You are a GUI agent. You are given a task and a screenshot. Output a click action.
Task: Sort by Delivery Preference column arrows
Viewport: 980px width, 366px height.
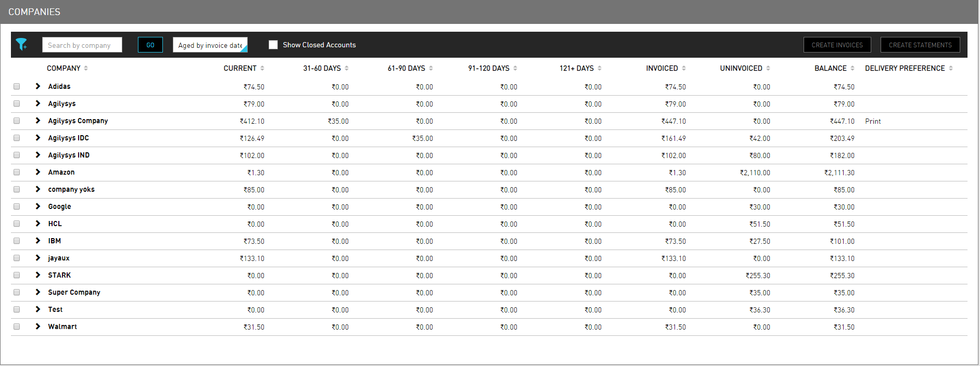(x=951, y=68)
